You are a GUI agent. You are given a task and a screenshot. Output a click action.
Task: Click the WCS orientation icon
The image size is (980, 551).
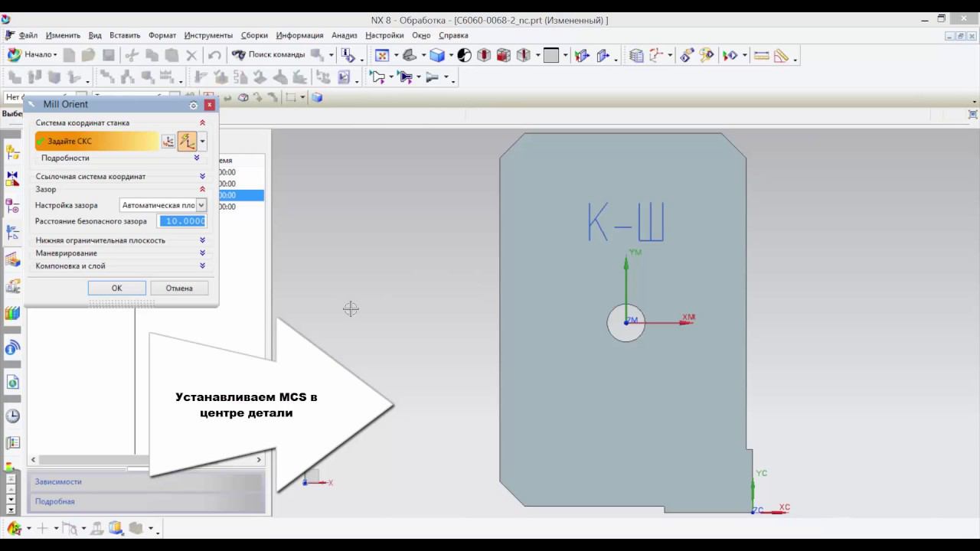(x=656, y=55)
